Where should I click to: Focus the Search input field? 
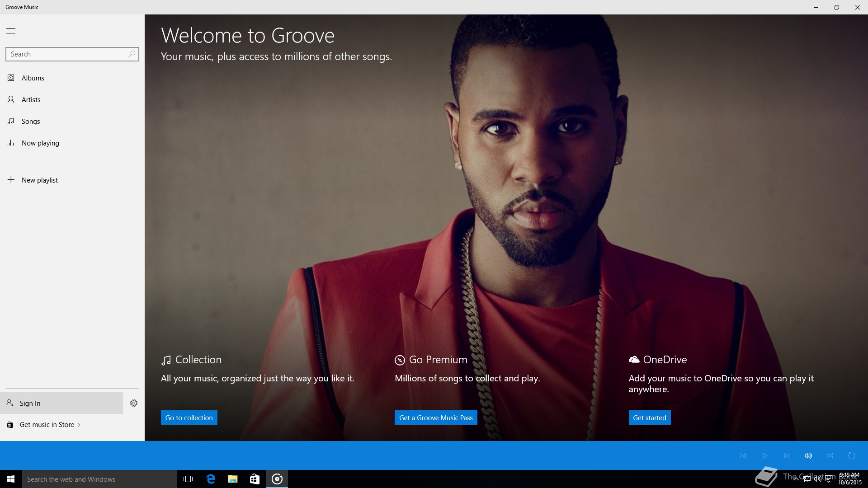click(x=72, y=54)
